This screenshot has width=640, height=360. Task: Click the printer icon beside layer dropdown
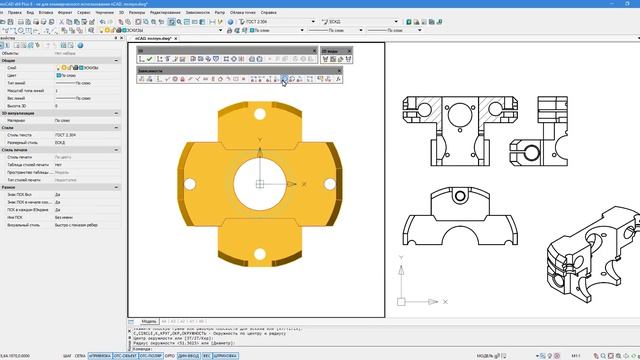tap(229, 30)
